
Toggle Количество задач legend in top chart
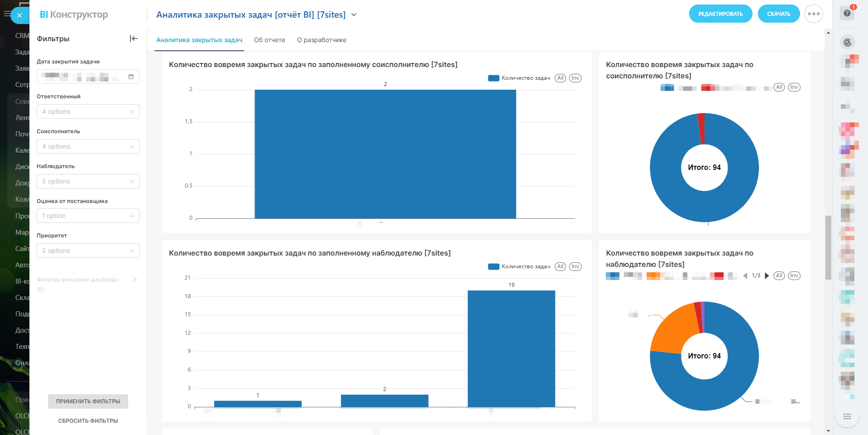(520, 78)
